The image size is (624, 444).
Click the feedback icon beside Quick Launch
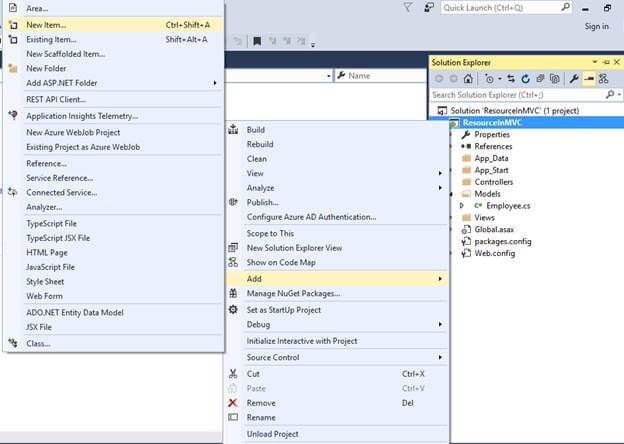[428, 7]
